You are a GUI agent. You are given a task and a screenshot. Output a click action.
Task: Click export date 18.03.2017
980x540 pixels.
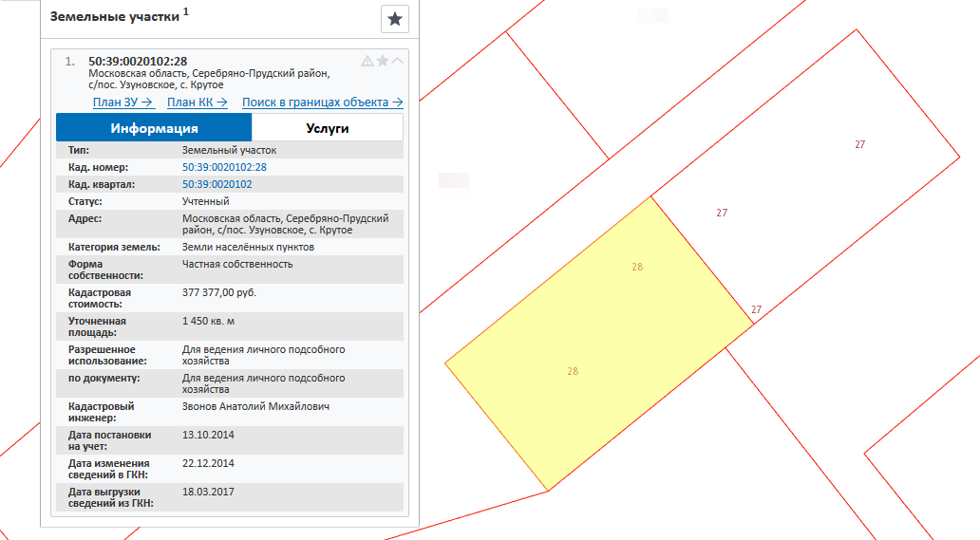[x=208, y=492]
